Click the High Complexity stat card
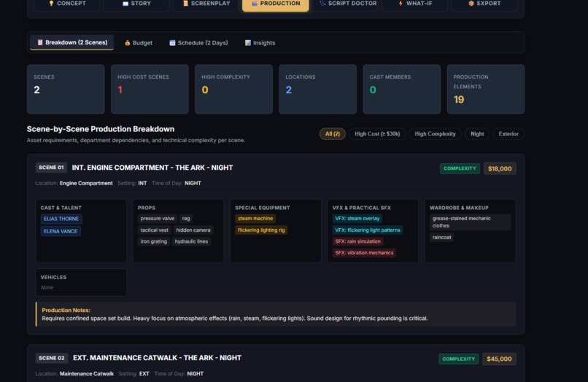Viewport: 588px width, 382px height. click(233, 89)
